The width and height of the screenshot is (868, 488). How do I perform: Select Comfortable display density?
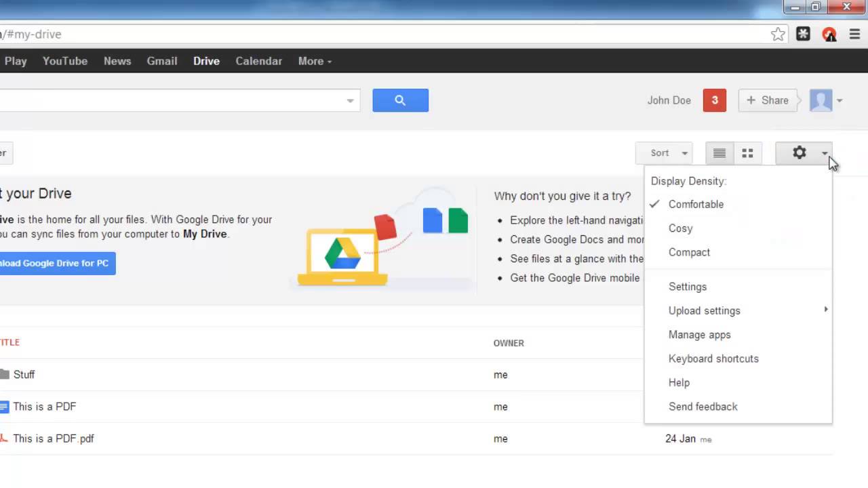click(696, 204)
